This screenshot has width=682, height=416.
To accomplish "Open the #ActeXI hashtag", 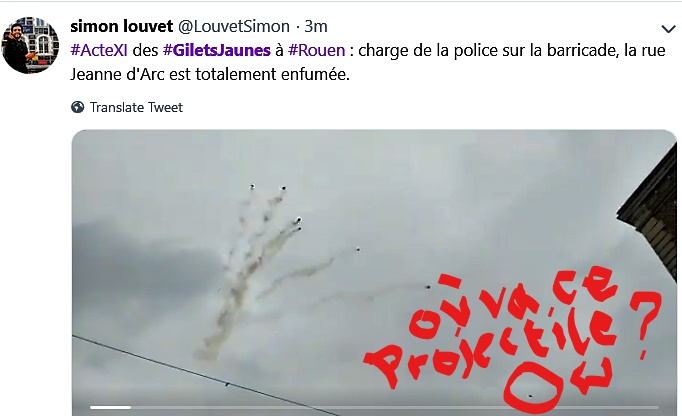I will coord(99,50).
